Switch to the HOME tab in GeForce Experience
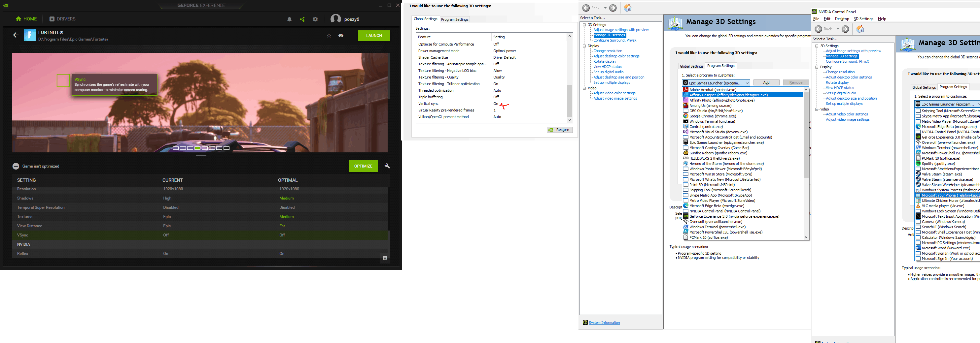 pyautogui.click(x=26, y=19)
